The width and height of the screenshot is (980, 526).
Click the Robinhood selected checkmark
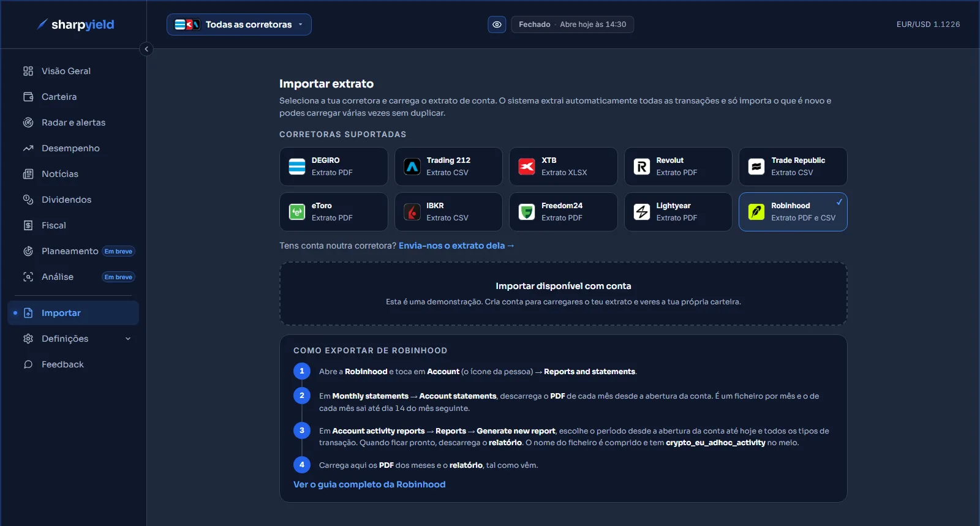(x=839, y=201)
